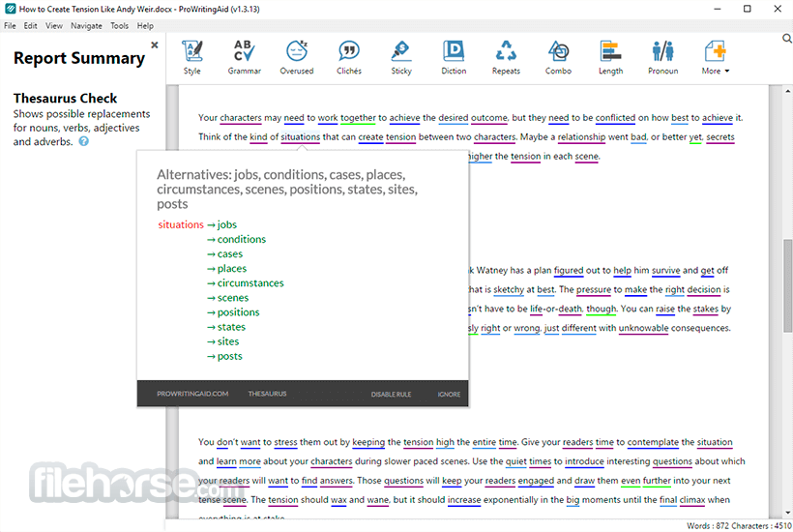Click the underlined word 'life-or-death'
The image size is (793, 532).
click(x=556, y=309)
